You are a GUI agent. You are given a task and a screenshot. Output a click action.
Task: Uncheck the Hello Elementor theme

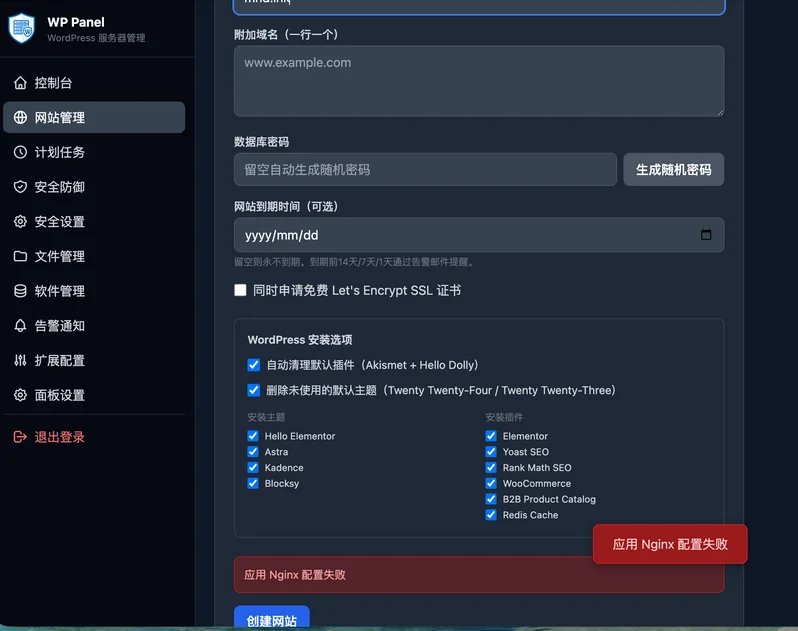253,436
